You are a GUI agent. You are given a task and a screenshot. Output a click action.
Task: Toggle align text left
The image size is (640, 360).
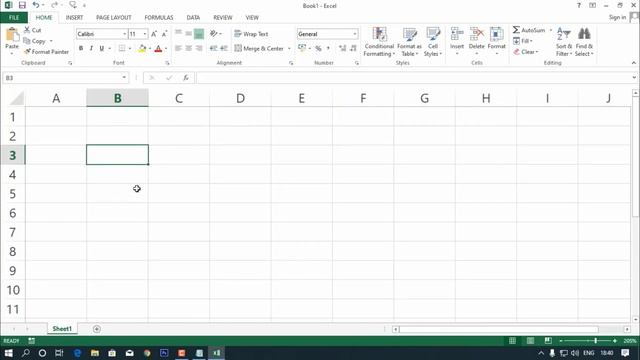pos(178,48)
